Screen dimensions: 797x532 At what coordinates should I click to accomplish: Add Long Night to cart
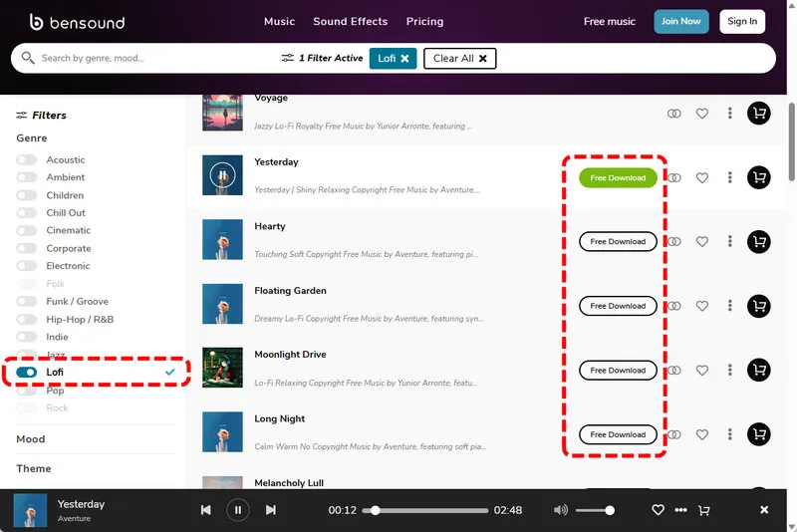coord(759,434)
